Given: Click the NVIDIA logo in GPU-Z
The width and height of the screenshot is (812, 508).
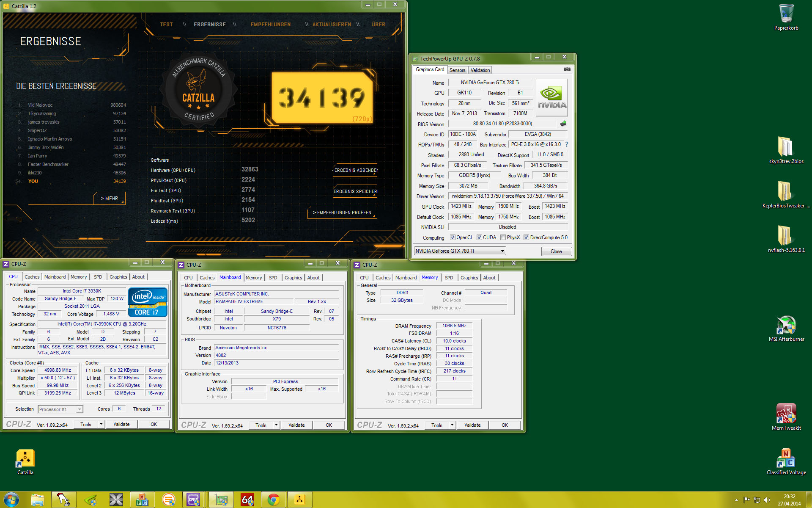Looking at the screenshot, I should pos(551,98).
